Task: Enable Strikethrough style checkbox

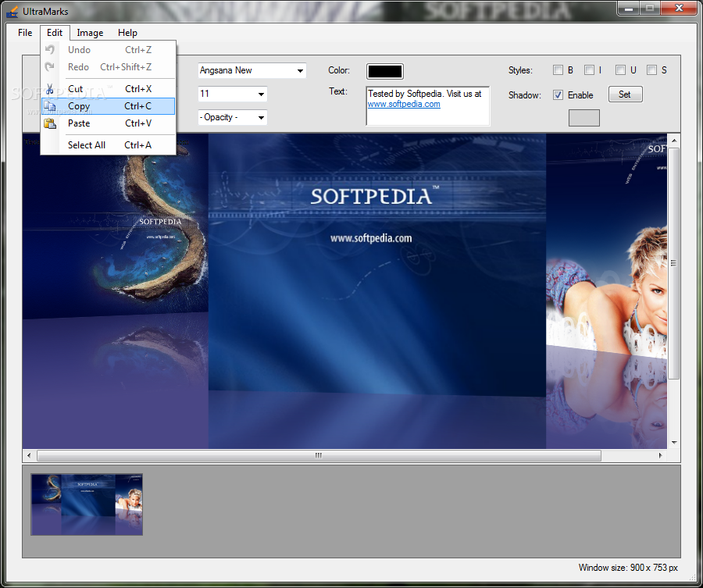Action: (x=652, y=70)
